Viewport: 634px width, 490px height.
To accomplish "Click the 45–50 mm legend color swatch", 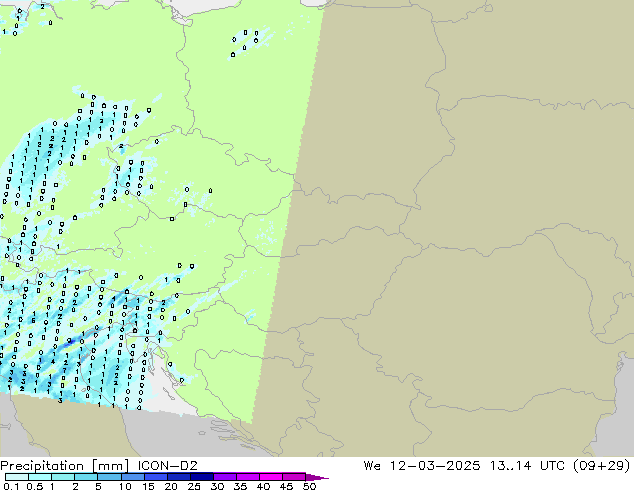I will point(294,477).
